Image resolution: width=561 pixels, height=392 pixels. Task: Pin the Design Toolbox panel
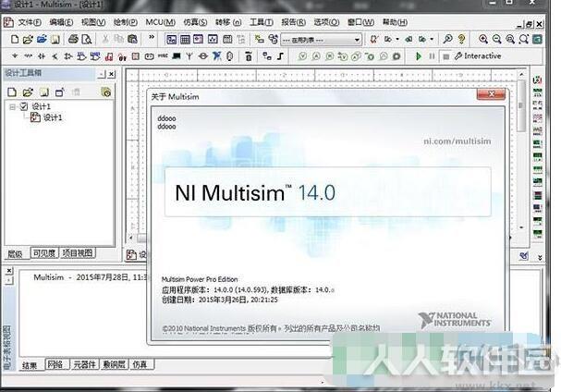[102, 74]
